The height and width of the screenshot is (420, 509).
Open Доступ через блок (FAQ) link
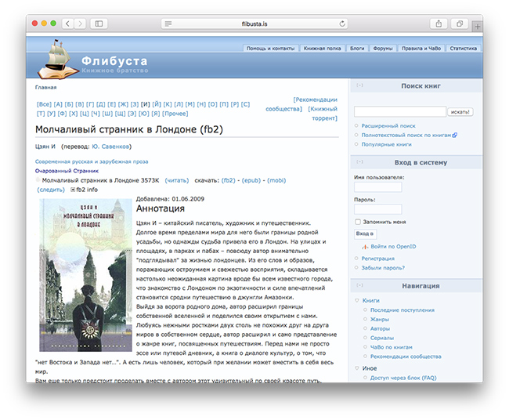(403, 378)
